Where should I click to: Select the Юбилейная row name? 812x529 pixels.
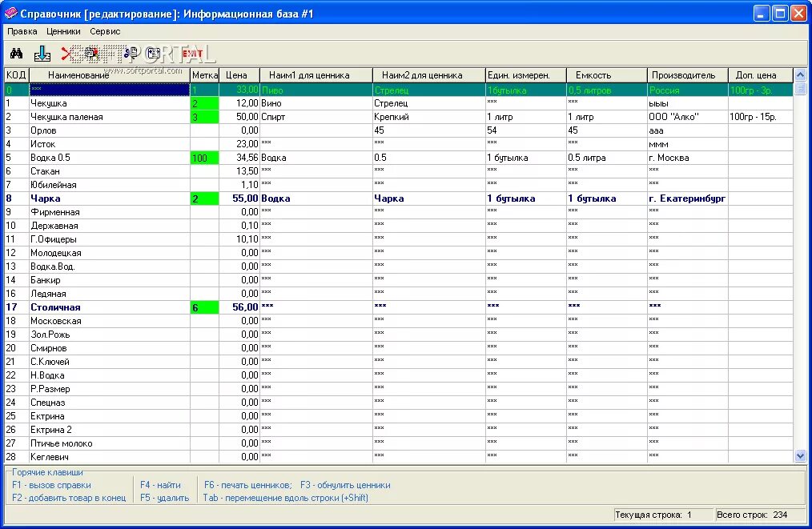pyautogui.click(x=110, y=185)
